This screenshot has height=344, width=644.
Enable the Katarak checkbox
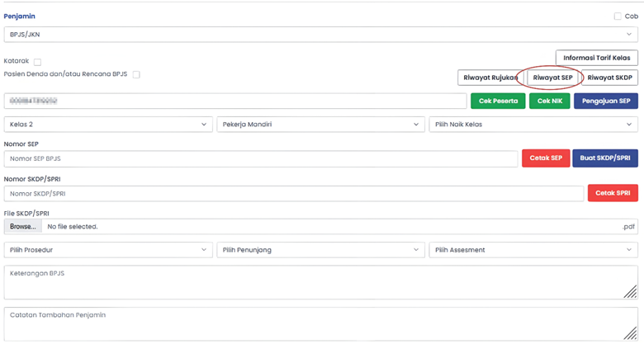(x=38, y=62)
